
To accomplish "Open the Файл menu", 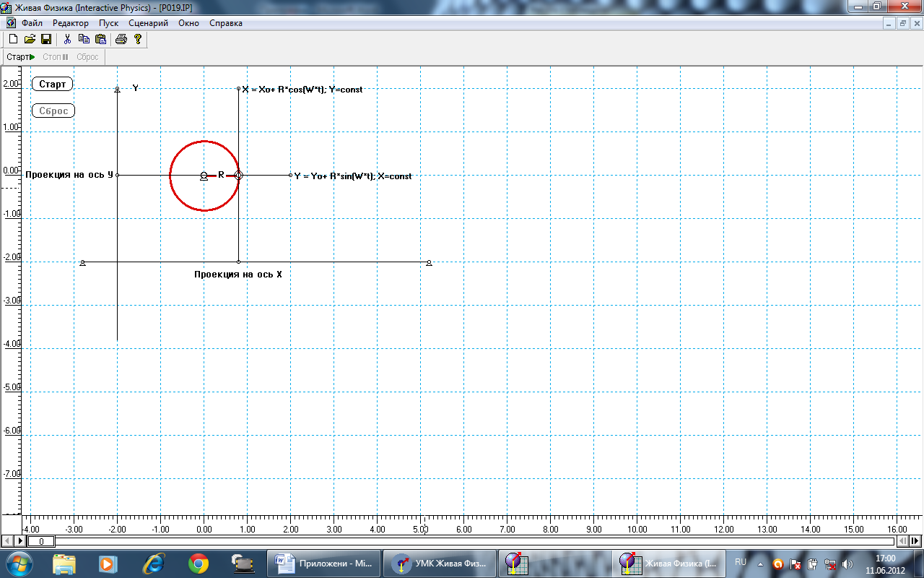I will click(32, 23).
